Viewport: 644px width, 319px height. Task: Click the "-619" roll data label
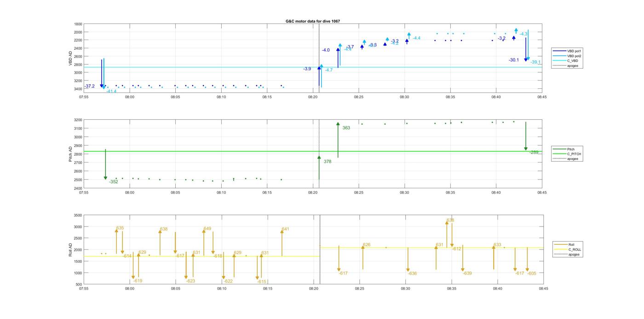(x=138, y=281)
